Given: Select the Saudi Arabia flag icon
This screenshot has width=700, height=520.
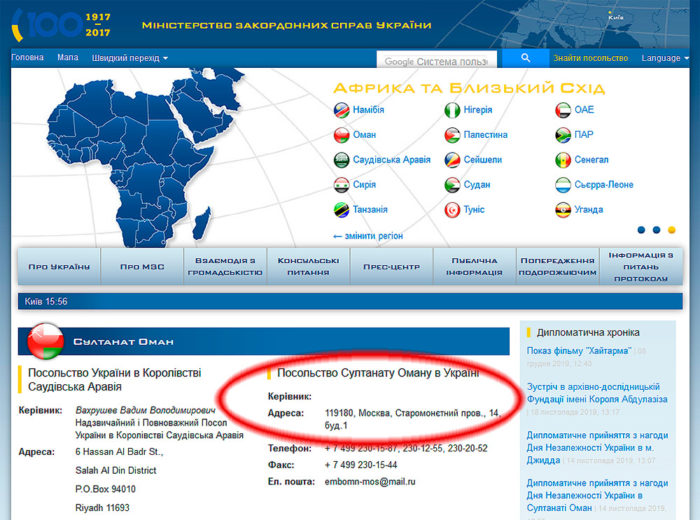Looking at the screenshot, I should (x=341, y=160).
